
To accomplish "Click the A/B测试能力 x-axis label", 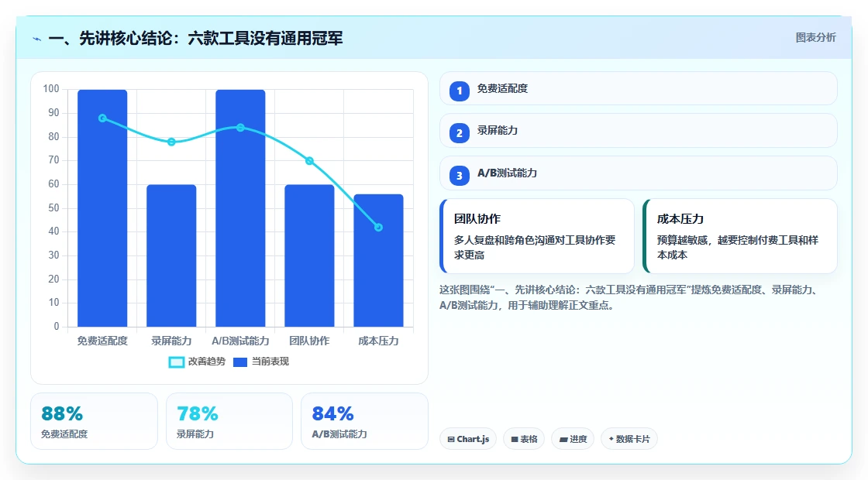I will [240, 341].
